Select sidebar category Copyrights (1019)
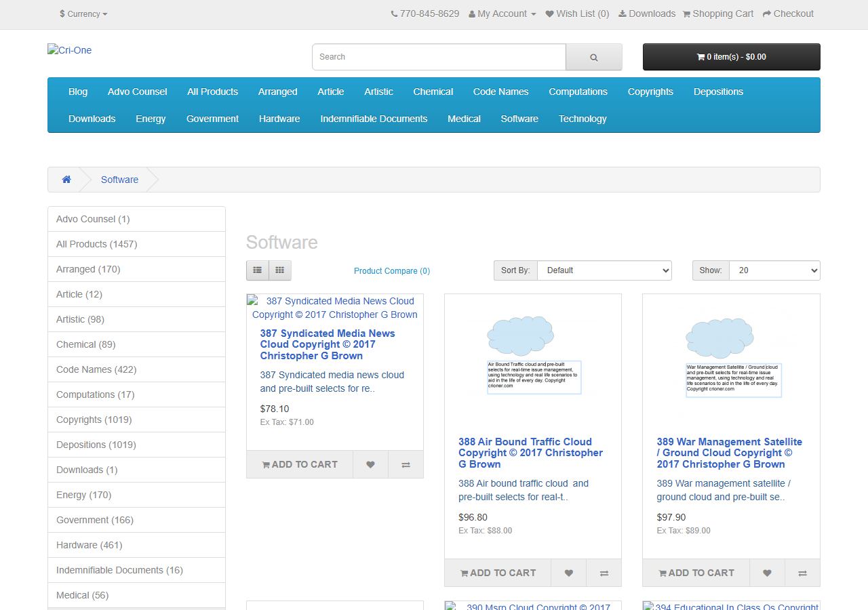The image size is (868, 610). pyautogui.click(x=136, y=420)
